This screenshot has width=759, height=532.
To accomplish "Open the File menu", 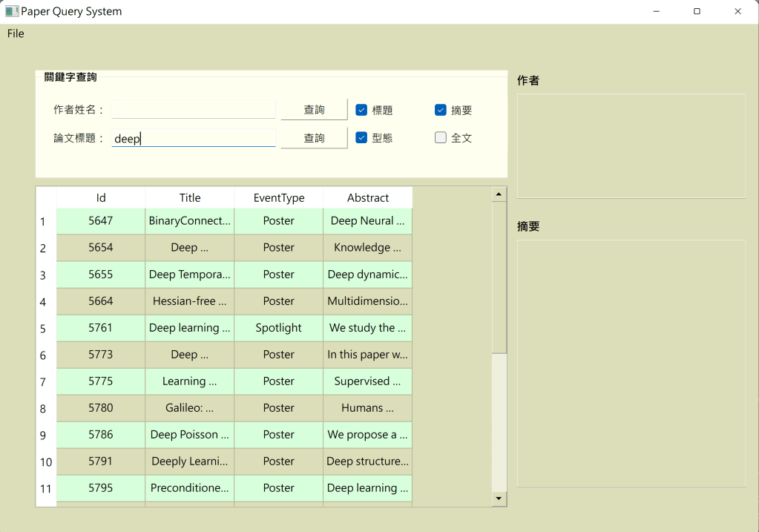I will tap(16, 33).
